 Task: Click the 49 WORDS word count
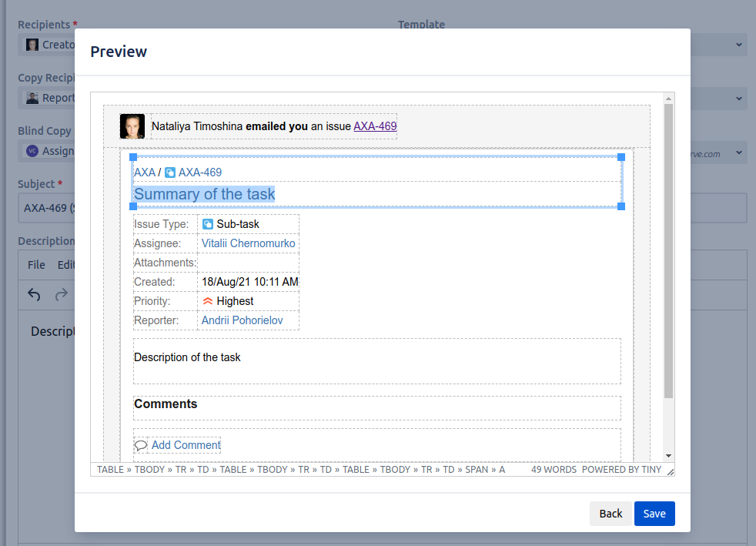point(554,469)
